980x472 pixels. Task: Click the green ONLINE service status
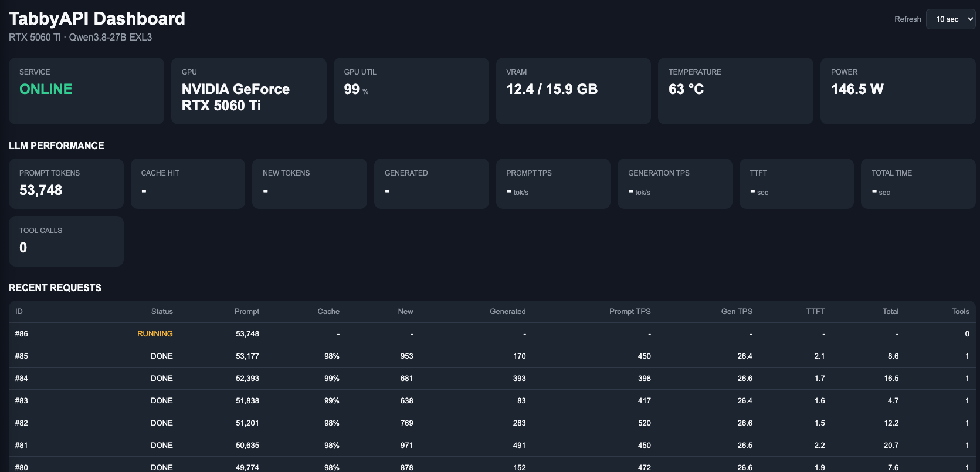(46, 89)
